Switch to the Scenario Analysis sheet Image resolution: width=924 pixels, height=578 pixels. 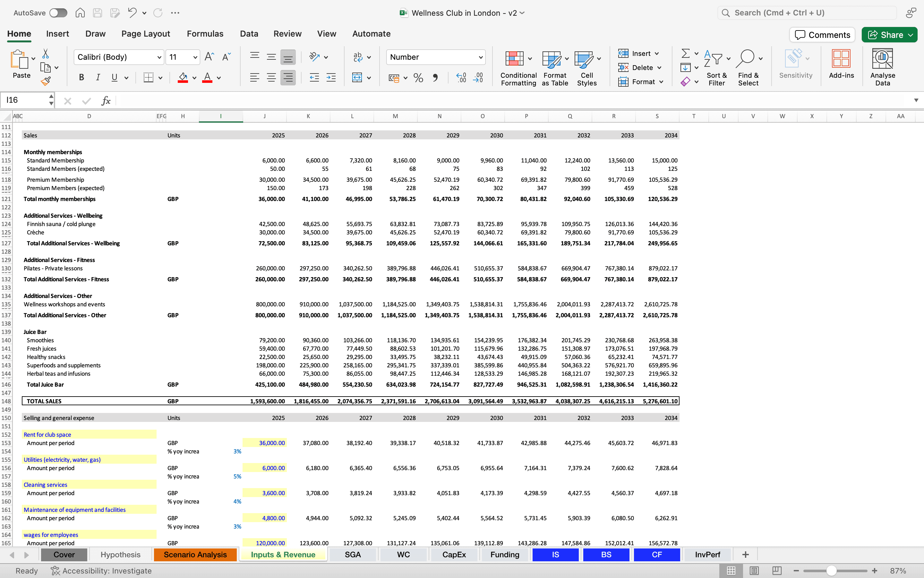click(x=195, y=554)
